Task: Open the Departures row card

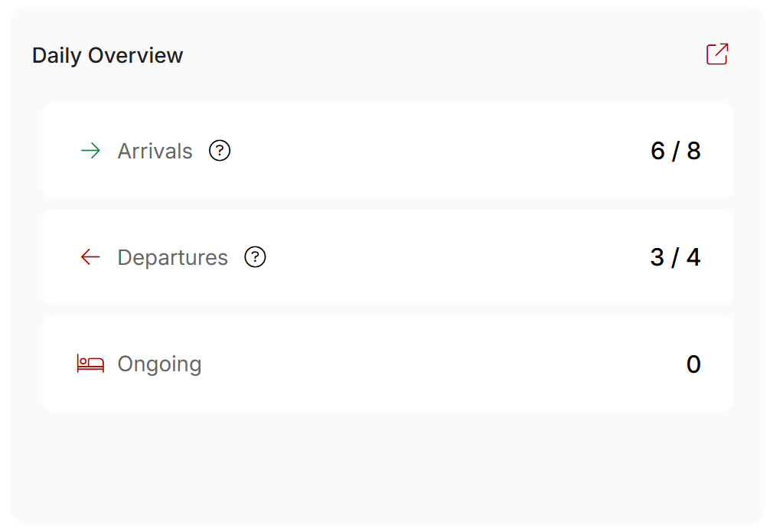Action: pyautogui.click(x=388, y=256)
